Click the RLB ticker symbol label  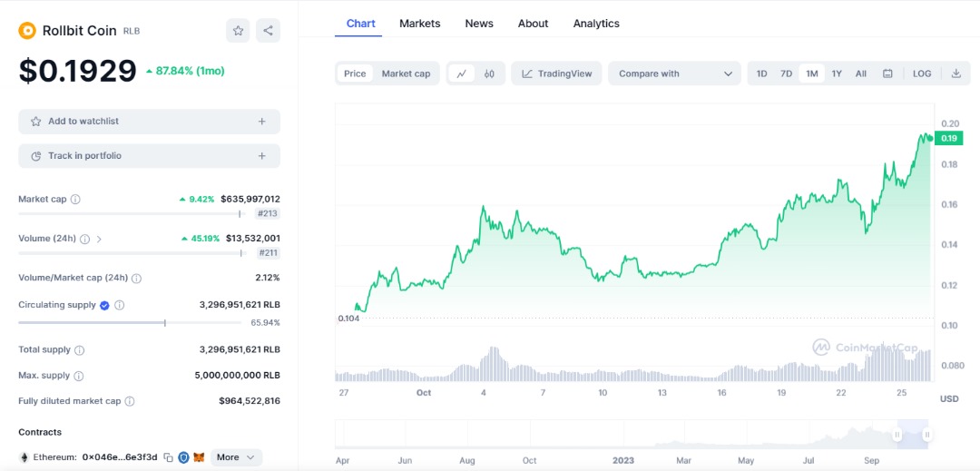[x=132, y=31]
